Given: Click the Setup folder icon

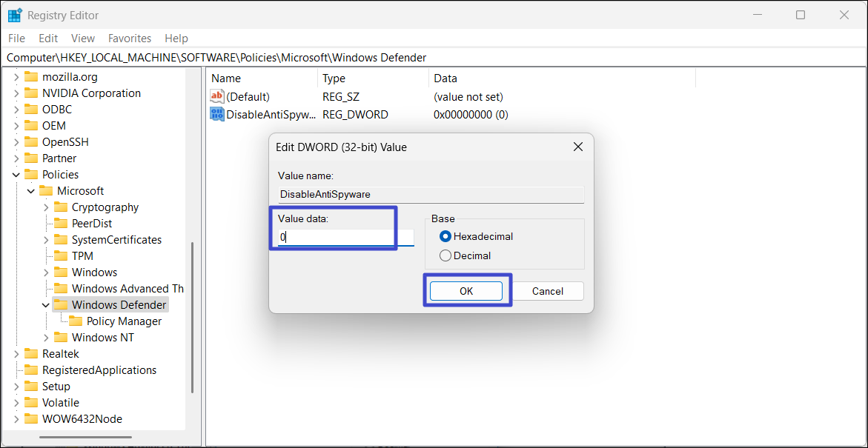Looking at the screenshot, I should pyautogui.click(x=32, y=386).
